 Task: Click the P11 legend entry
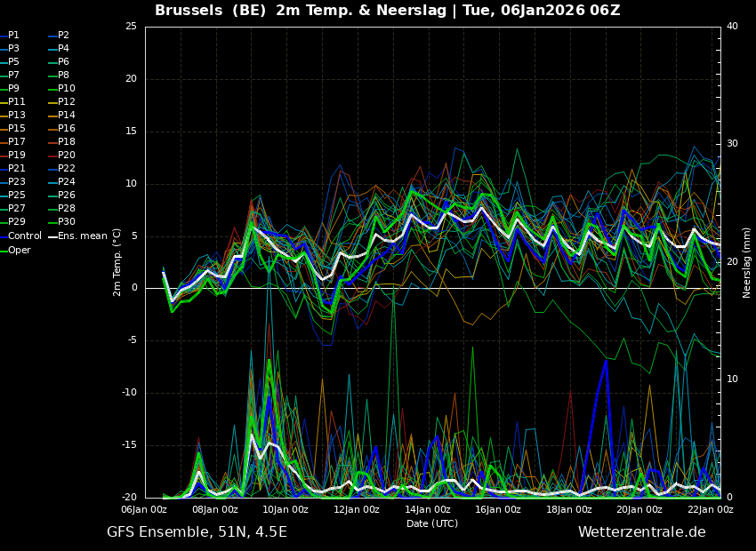click(12, 101)
